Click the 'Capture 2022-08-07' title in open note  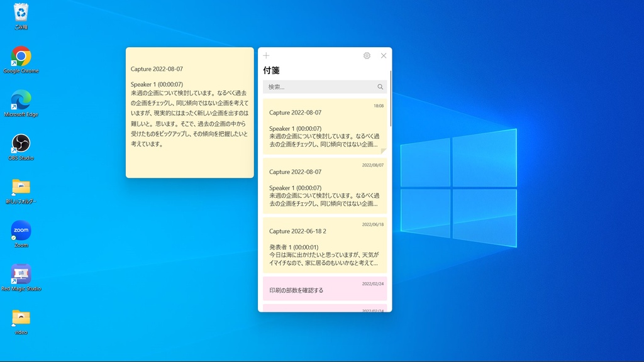[x=157, y=69]
